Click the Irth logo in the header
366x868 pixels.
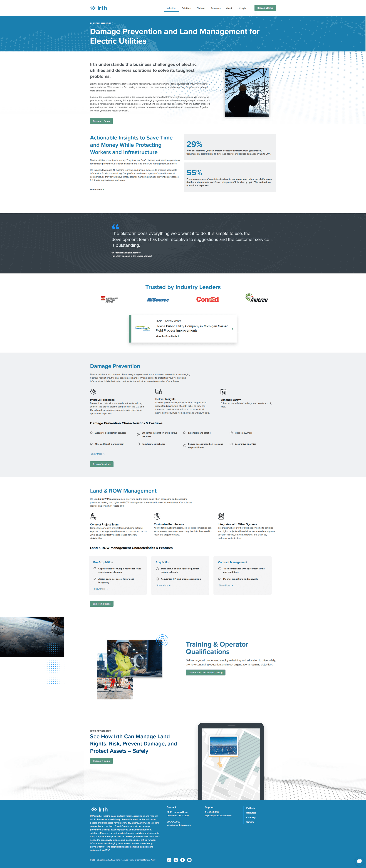(x=98, y=8)
